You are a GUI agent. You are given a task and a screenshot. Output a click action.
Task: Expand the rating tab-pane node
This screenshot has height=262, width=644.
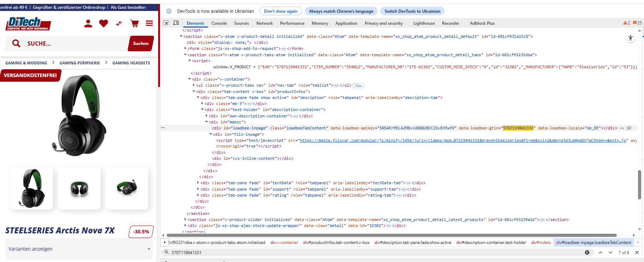coord(198,195)
